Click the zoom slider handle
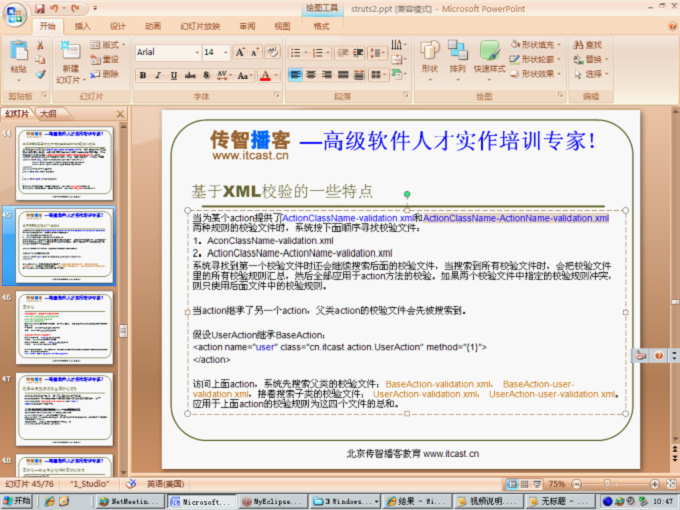680x510 pixels. (x=607, y=484)
